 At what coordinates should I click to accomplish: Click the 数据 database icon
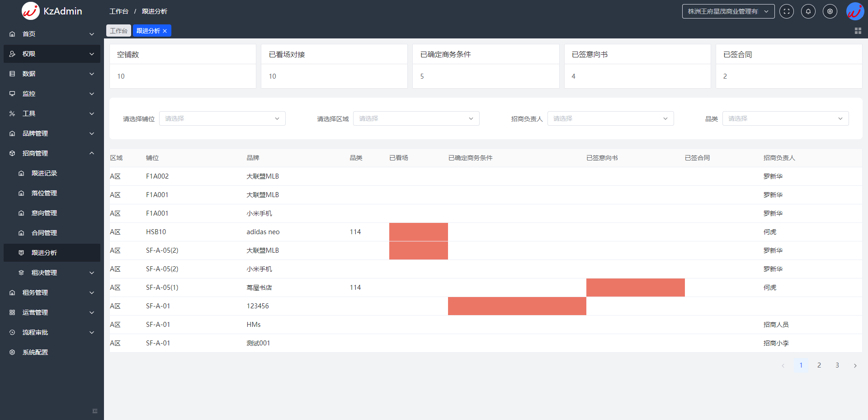point(12,74)
